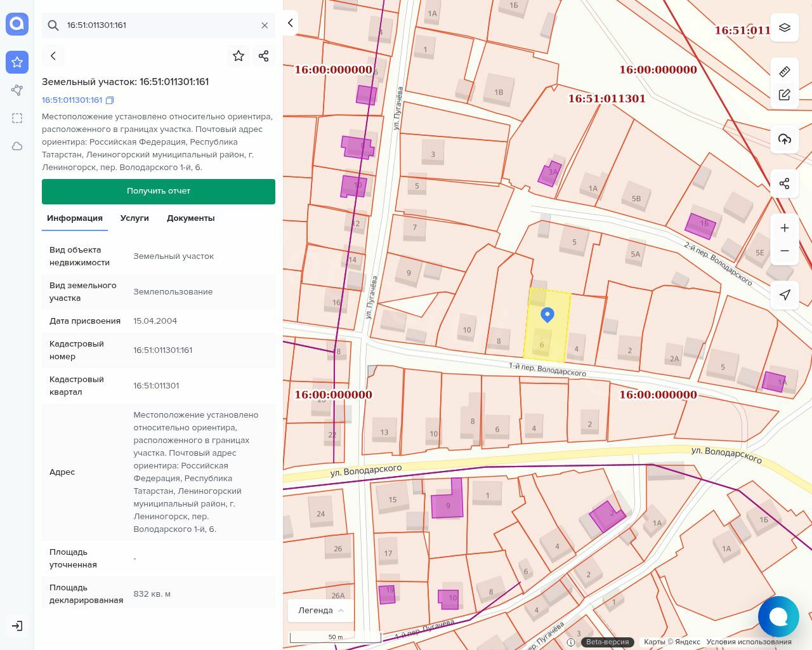
Task: Locate my position with arrow icon
Action: click(785, 295)
